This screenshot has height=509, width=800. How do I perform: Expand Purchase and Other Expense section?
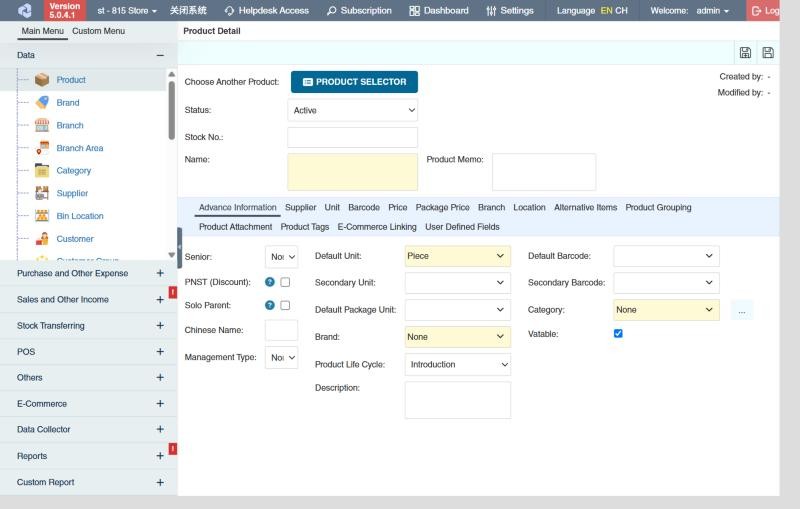pos(160,273)
